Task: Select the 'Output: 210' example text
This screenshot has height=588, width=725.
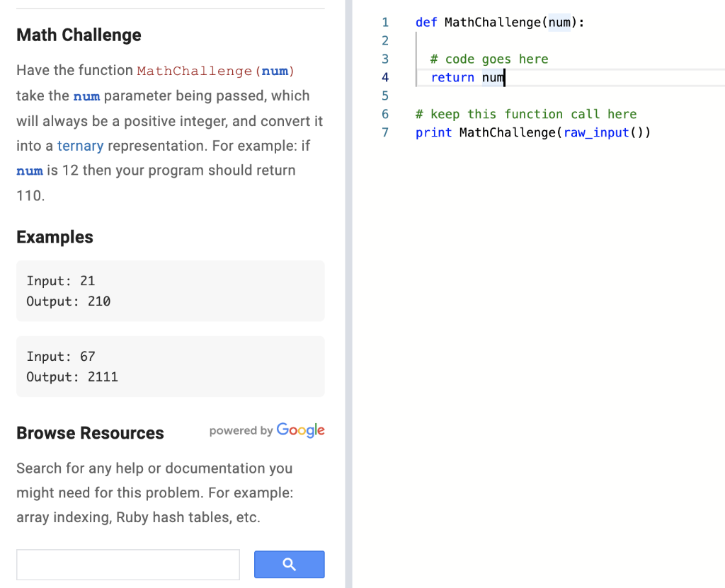Action: 69,301
